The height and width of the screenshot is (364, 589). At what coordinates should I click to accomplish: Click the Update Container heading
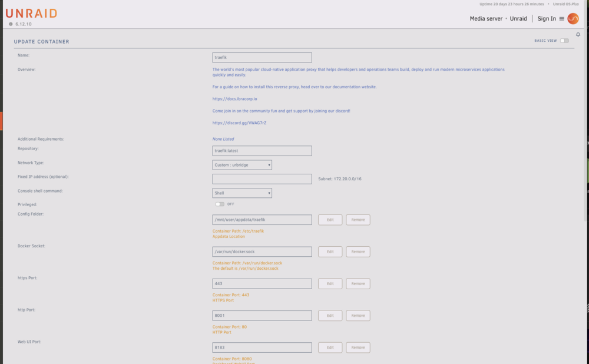coord(42,42)
